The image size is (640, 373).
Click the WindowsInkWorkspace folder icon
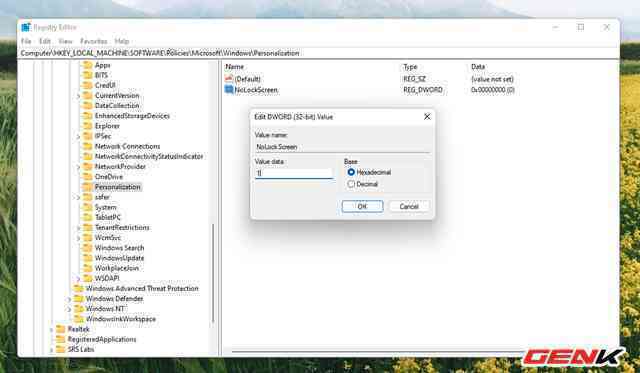78,319
